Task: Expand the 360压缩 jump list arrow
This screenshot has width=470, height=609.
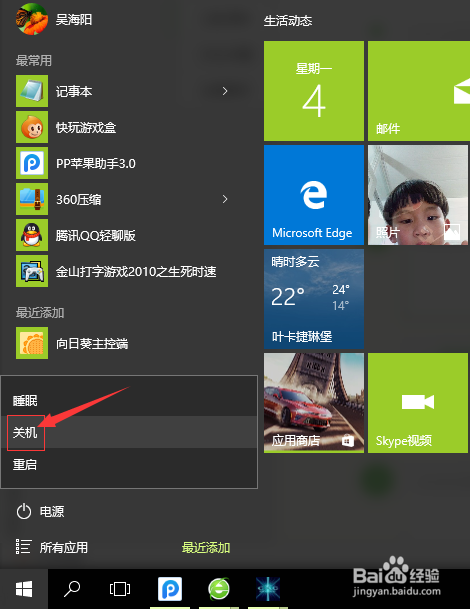Action: coord(225,199)
